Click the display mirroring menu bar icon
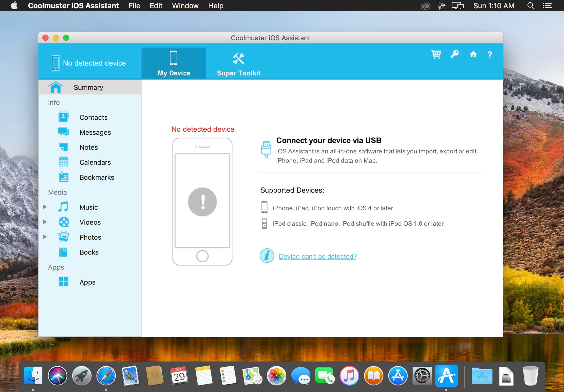Image resolution: width=564 pixels, height=392 pixels. pos(458,6)
